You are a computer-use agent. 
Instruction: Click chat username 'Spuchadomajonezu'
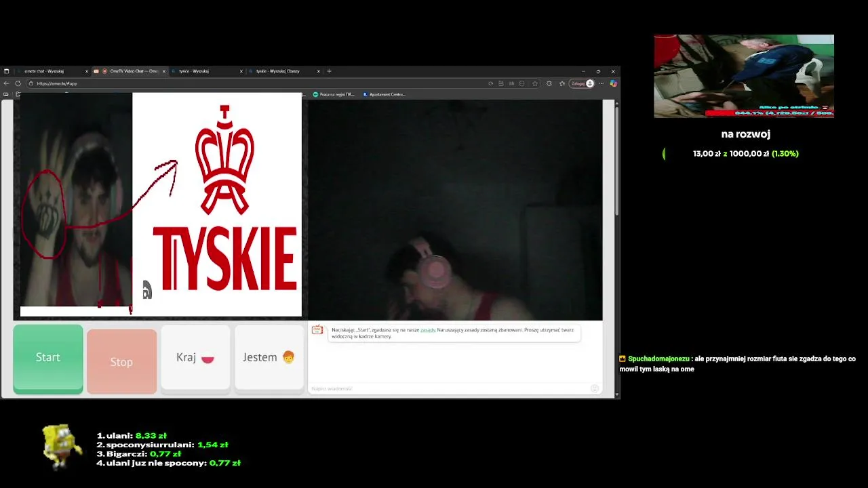point(658,359)
